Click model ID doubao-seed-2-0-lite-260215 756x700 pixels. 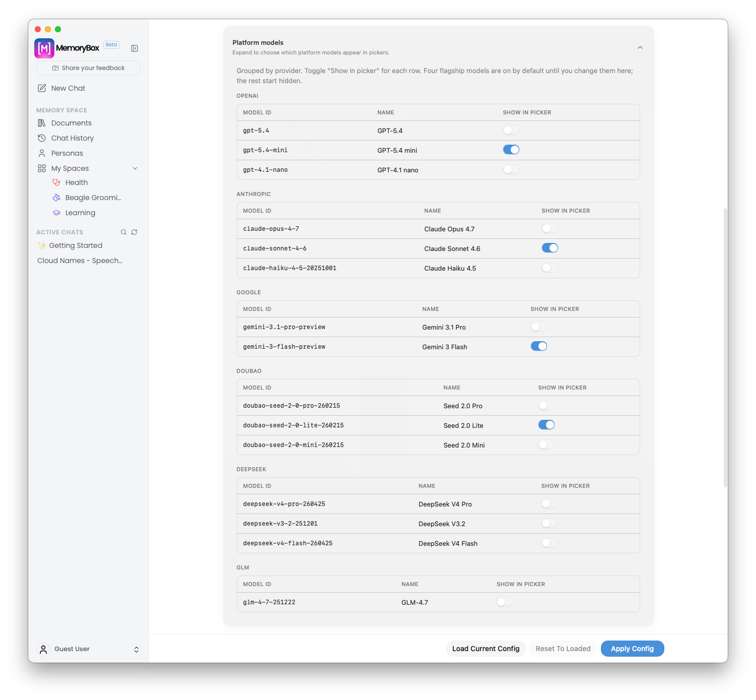[293, 425]
